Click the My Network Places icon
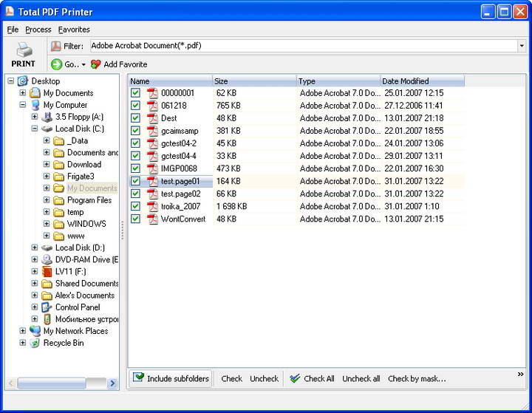Viewport: 532px width, 413px height. click(x=35, y=331)
